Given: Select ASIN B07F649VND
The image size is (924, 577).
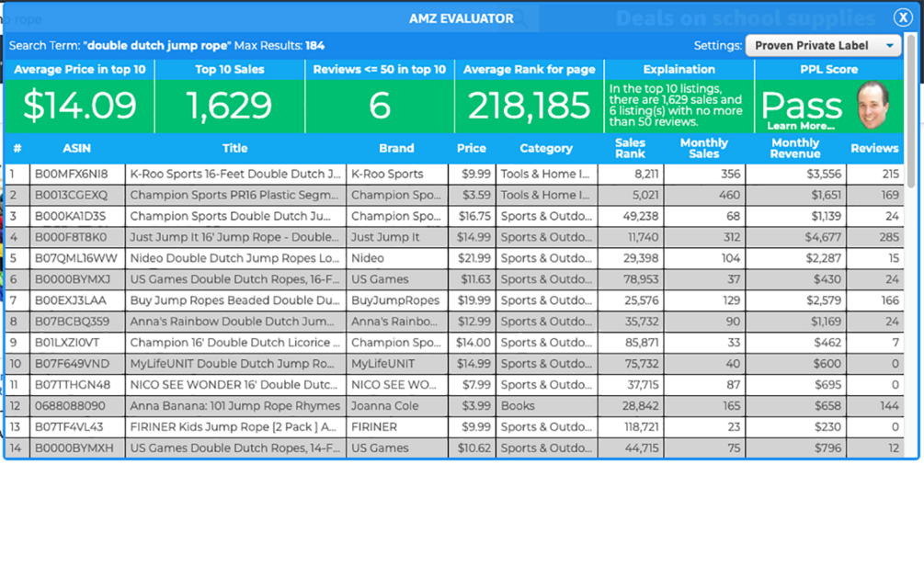Looking at the screenshot, I should tap(72, 364).
